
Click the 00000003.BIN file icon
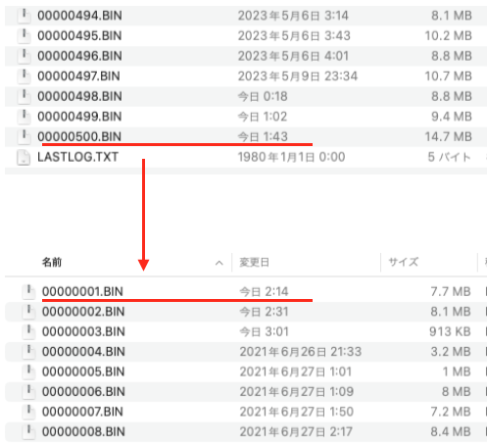[x=28, y=331]
